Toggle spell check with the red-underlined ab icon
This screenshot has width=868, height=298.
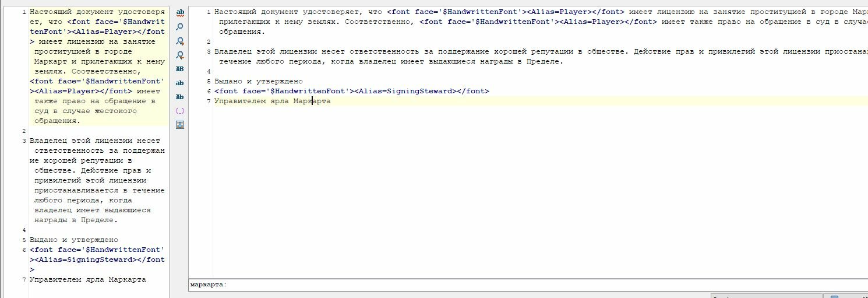(x=180, y=12)
